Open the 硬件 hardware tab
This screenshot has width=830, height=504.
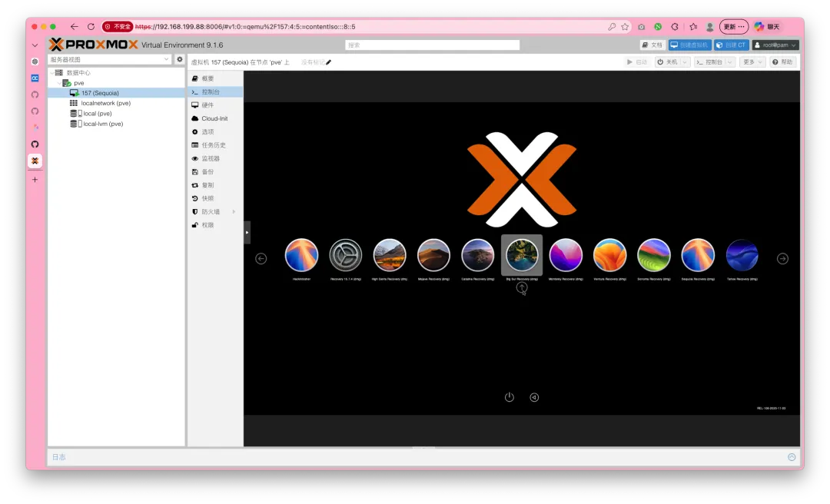pos(215,104)
